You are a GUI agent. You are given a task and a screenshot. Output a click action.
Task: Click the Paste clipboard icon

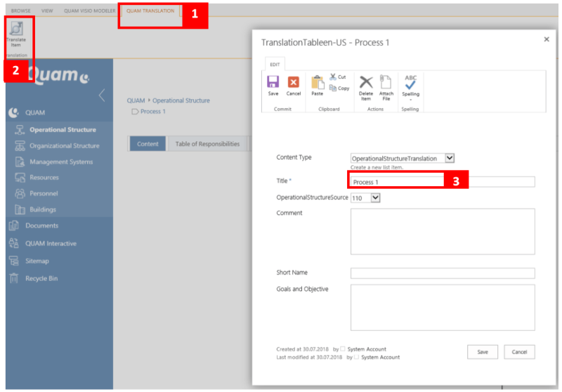click(318, 84)
